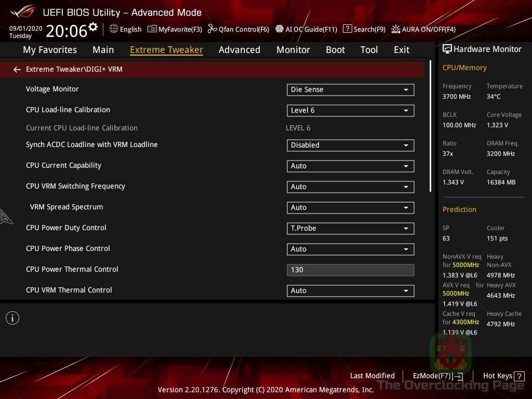The image size is (532, 399).
Task: Open the Voltage Monitor dropdown
Action: click(350, 89)
